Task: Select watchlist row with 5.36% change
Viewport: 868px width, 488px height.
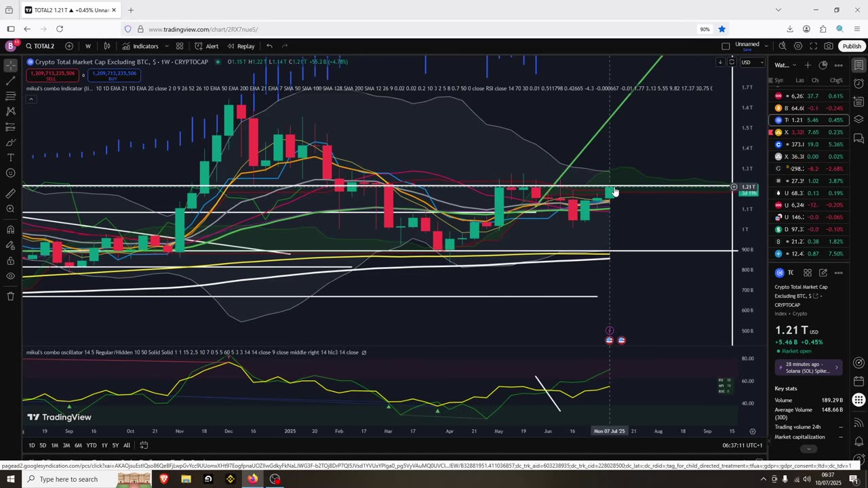Action: pos(808,144)
